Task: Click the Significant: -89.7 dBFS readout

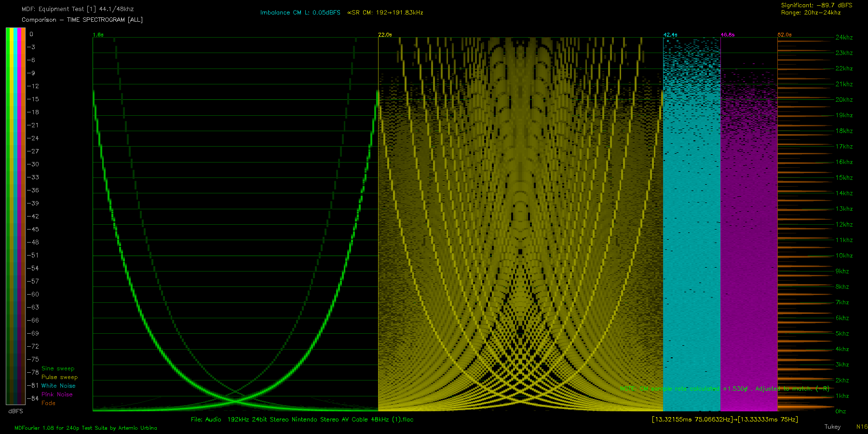Action: coord(816,5)
